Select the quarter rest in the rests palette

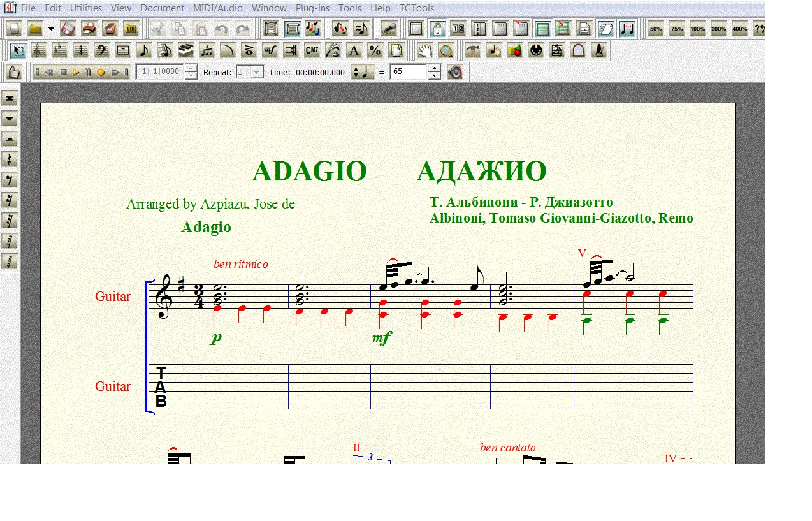pos(10,159)
